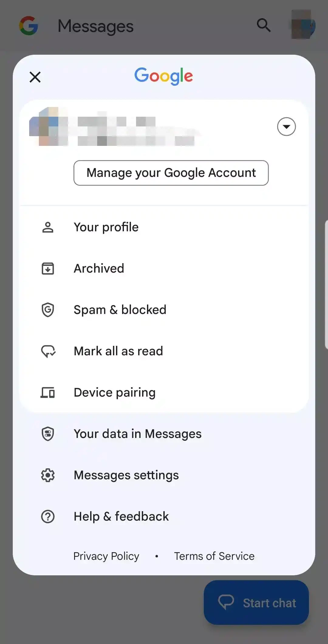Close the Google account menu with X
The height and width of the screenshot is (644, 328).
[x=35, y=77]
